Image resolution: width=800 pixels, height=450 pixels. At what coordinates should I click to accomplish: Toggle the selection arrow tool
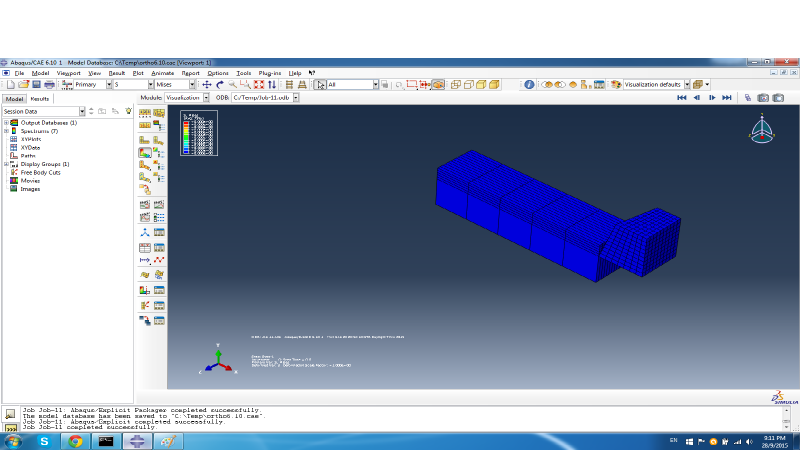click(x=320, y=85)
